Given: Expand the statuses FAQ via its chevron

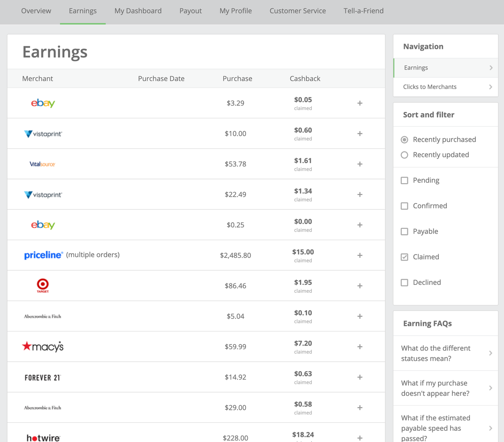Looking at the screenshot, I should coord(490,353).
